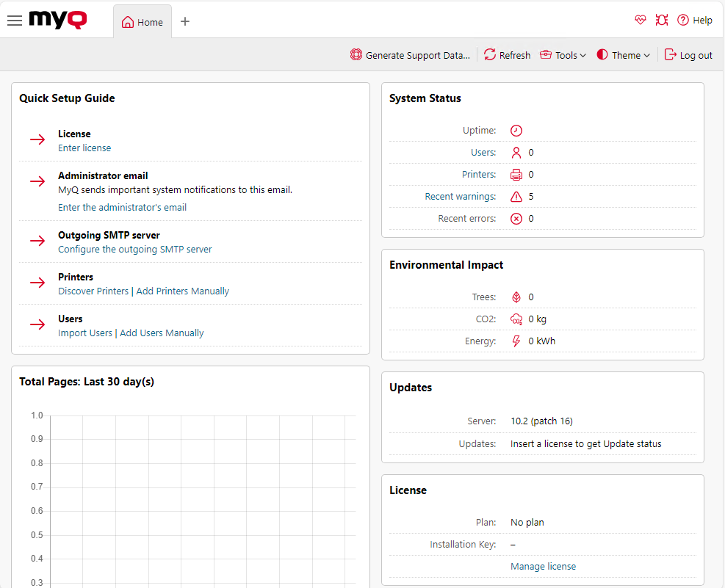Image resolution: width=725 pixels, height=588 pixels.
Task: Open the Enter license link
Action: pos(84,148)
